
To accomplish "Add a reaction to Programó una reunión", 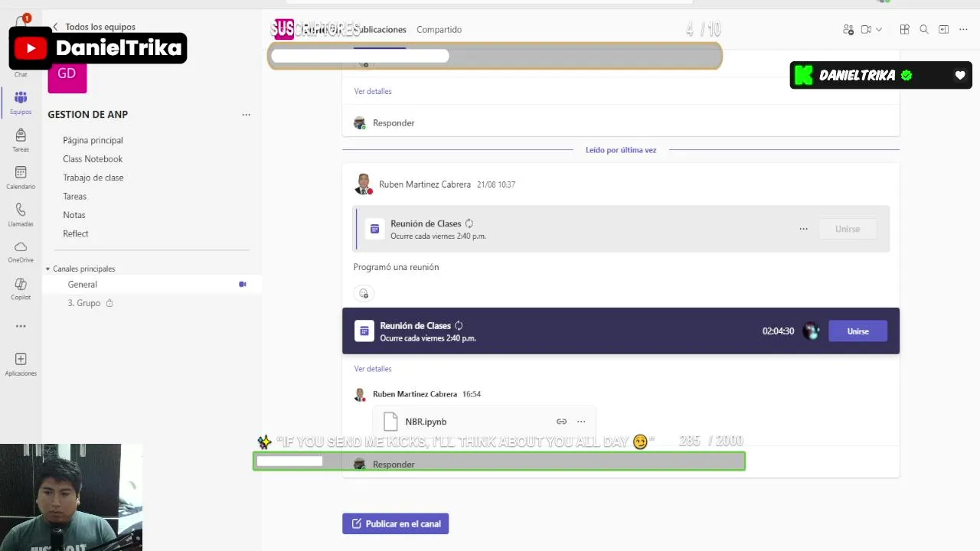I will [x=364, y=293].
